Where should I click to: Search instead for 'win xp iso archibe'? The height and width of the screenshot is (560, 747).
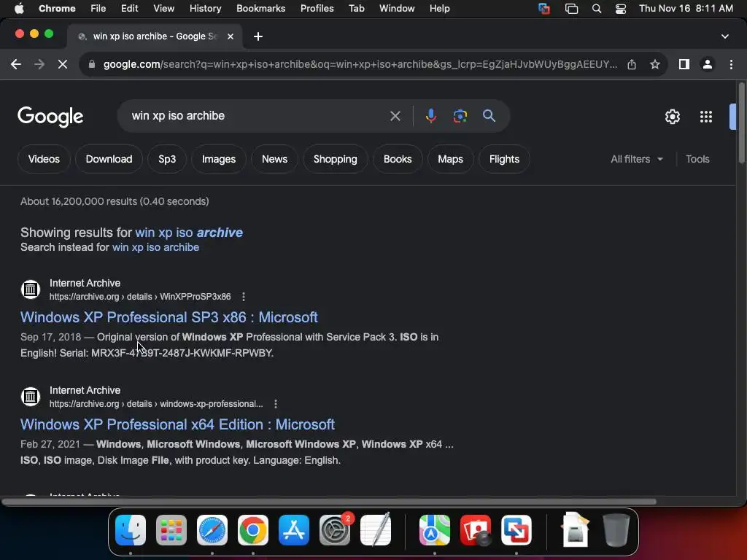click(156, 247)
